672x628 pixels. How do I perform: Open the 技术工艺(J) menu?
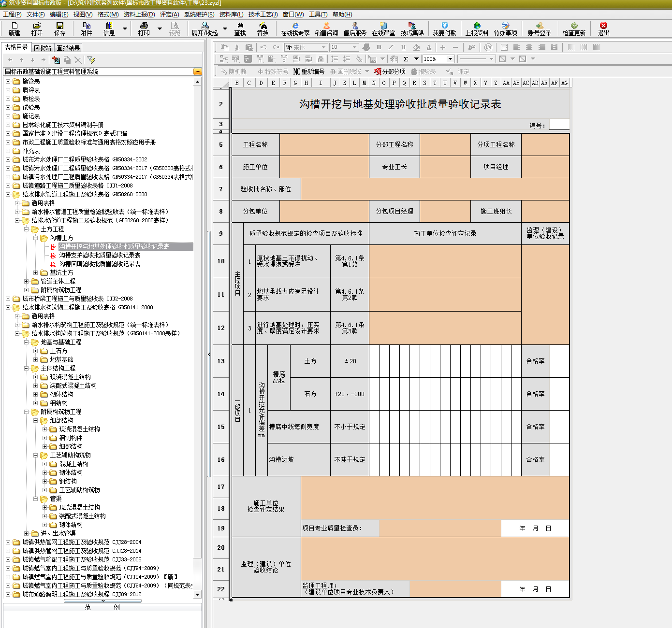pyautogui.click(x=263, y=14)
